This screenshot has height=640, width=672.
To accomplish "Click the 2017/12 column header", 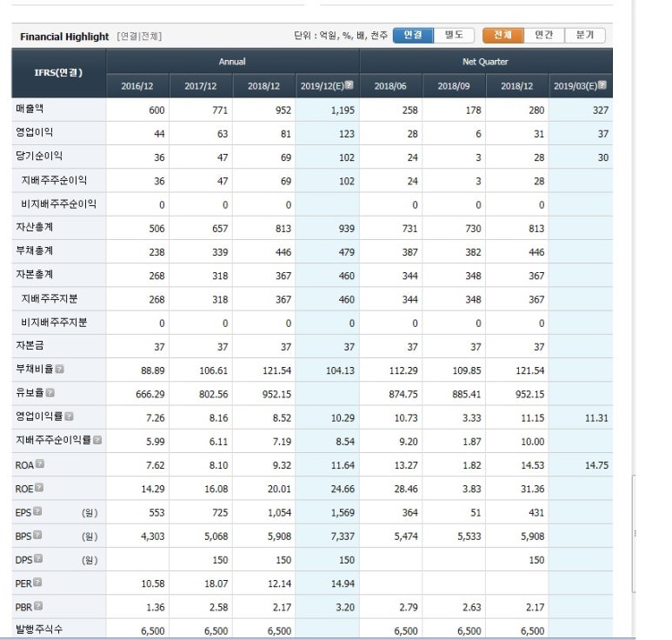I will (x=201, y=86).
